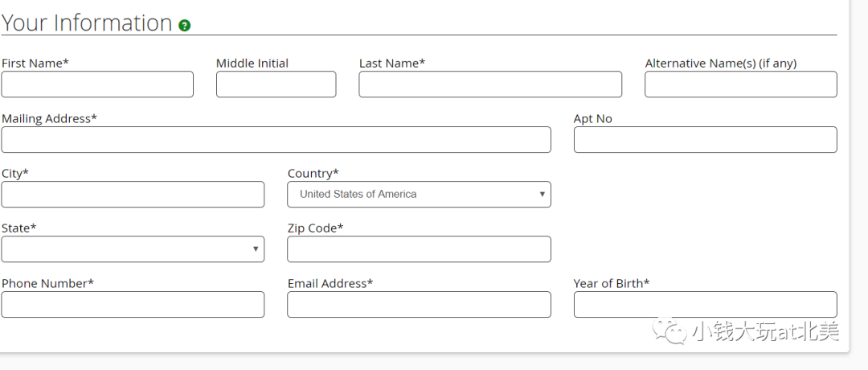The image size is (868, 370).
Task: Open the Country dropdown
Action: coord(418,194)
